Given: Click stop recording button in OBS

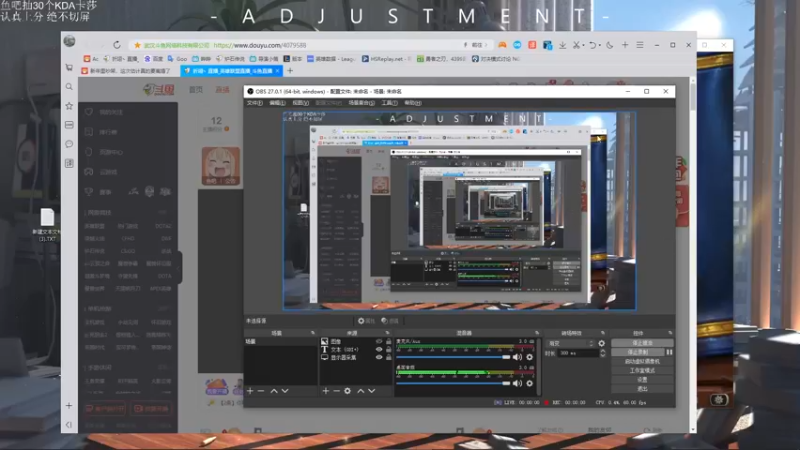Looking at the screenshot, I should [638, 352].
